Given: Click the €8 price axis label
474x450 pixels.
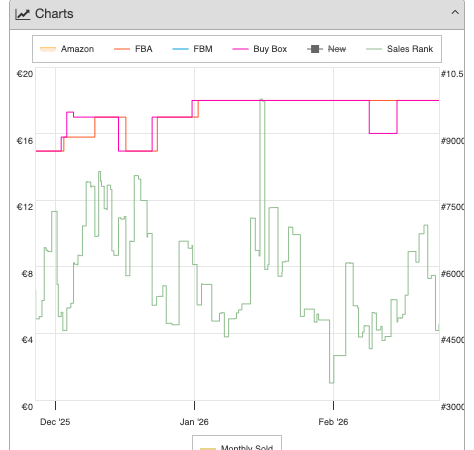Looking at the screenshot, I should 27,274.
